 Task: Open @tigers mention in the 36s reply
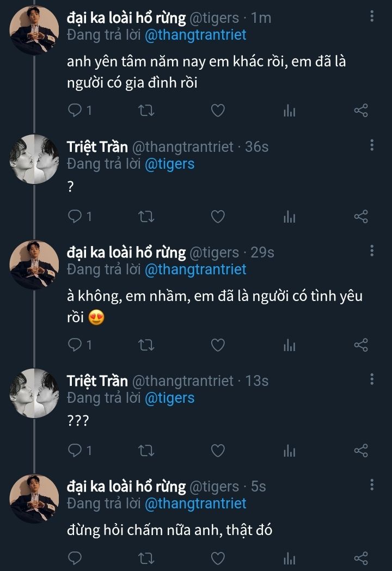169,163
